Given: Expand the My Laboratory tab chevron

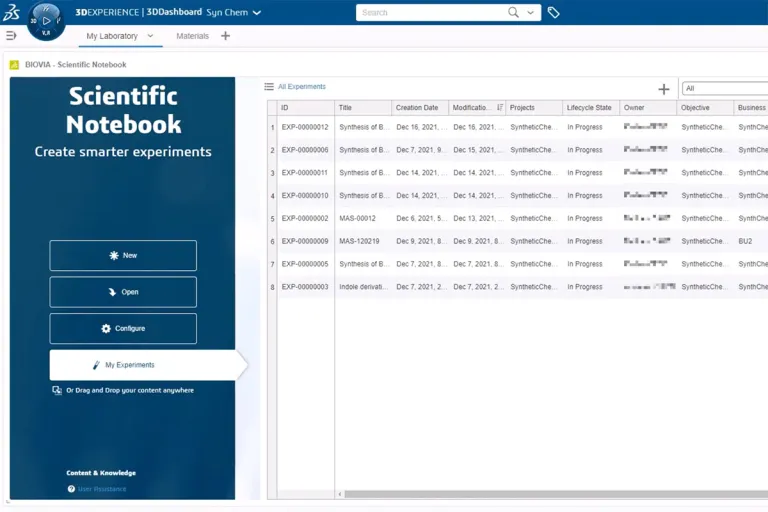Looking at the screenshot, I should coord(150,36).
